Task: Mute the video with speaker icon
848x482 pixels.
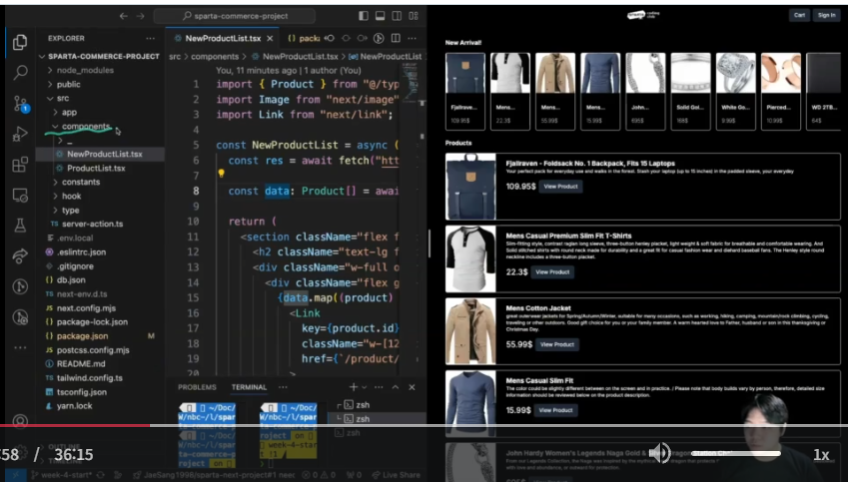Action: click(x=659, y=453)
